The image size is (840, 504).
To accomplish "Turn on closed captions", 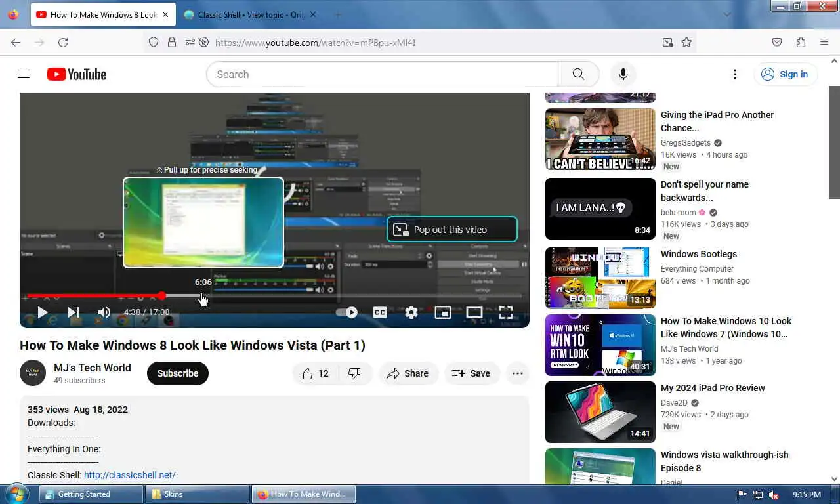I will coord(379,312).
